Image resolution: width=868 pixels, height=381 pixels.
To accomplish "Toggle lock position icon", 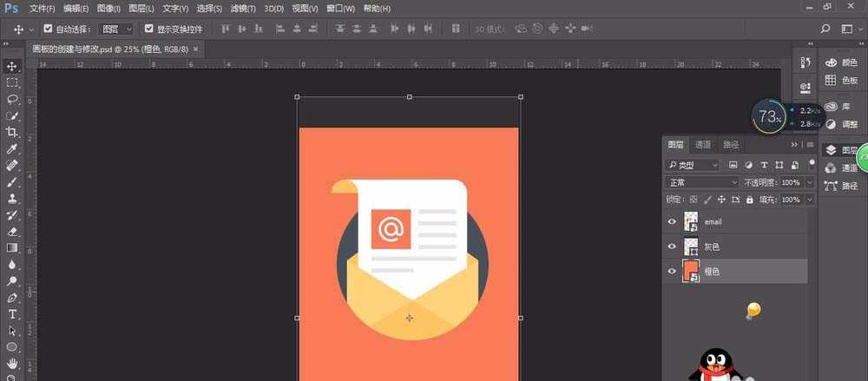I will click(721, 200).
